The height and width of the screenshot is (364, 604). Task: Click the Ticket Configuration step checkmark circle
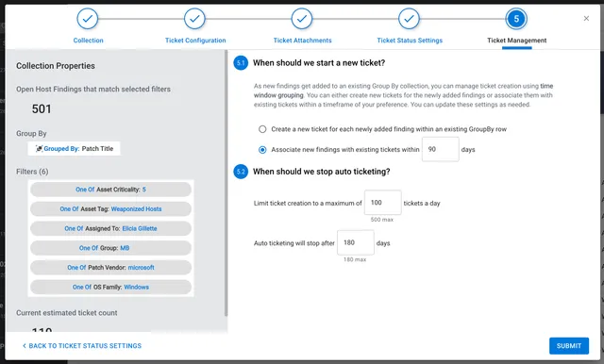pos(194,19)
